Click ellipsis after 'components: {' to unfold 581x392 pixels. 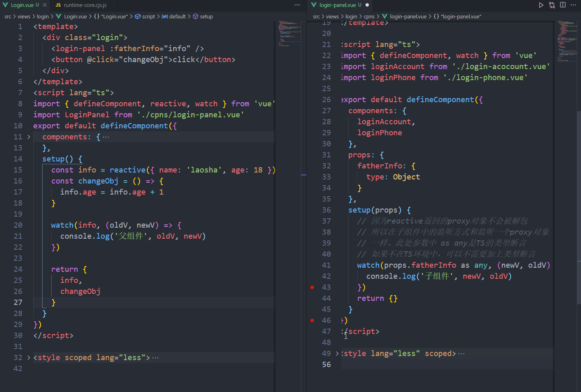[106, 137]
